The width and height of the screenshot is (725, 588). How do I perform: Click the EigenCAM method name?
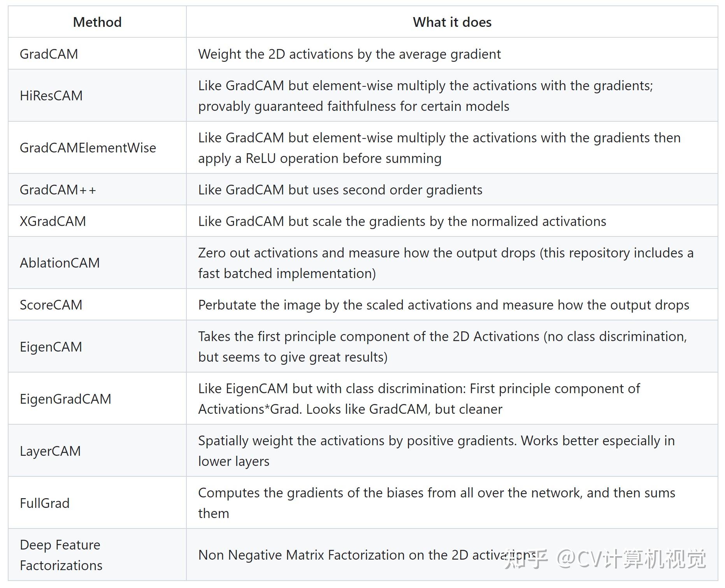point(51,347)
